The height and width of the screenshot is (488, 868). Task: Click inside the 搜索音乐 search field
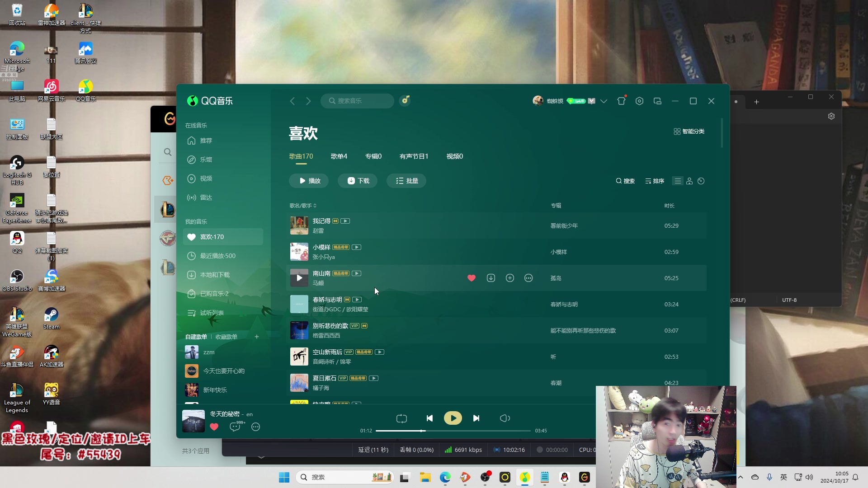pos(357,101)
